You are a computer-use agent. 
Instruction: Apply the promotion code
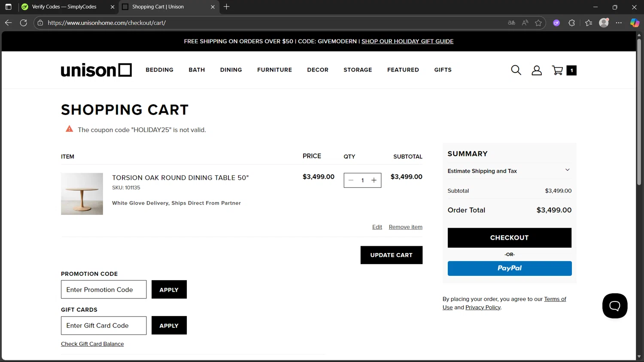click(169, 290)
